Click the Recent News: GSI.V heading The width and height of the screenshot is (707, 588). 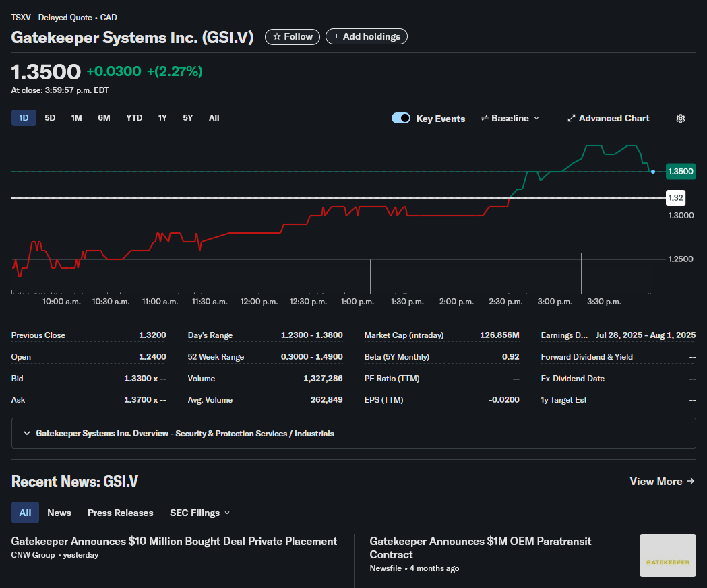(x=75, y=481)
